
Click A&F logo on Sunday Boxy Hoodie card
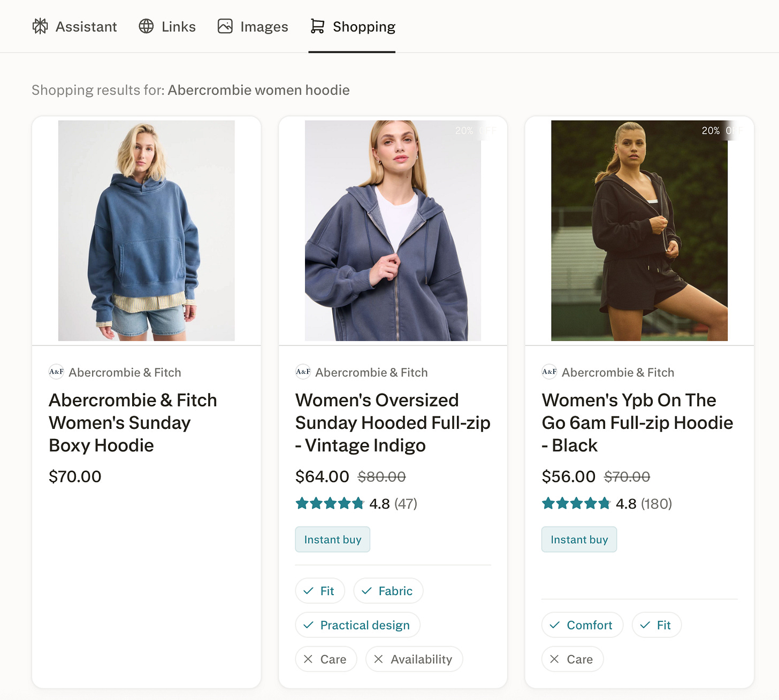point(56,372)
